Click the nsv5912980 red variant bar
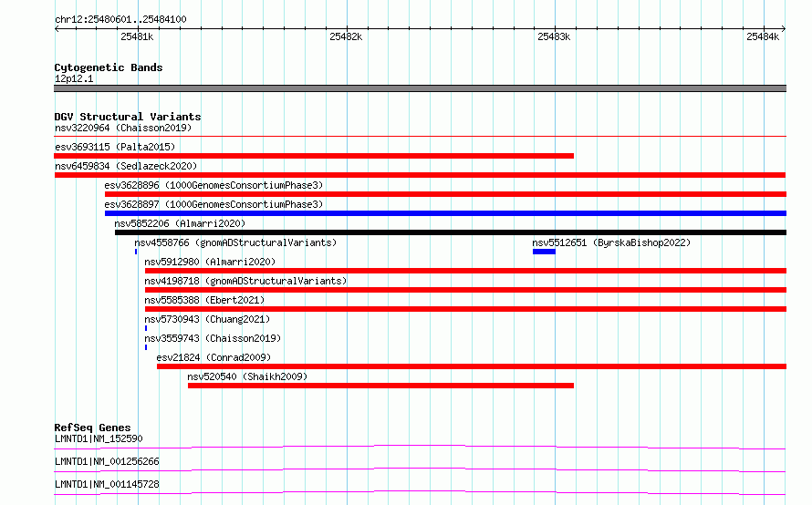 pyautogui.click(x=465, y=271)
